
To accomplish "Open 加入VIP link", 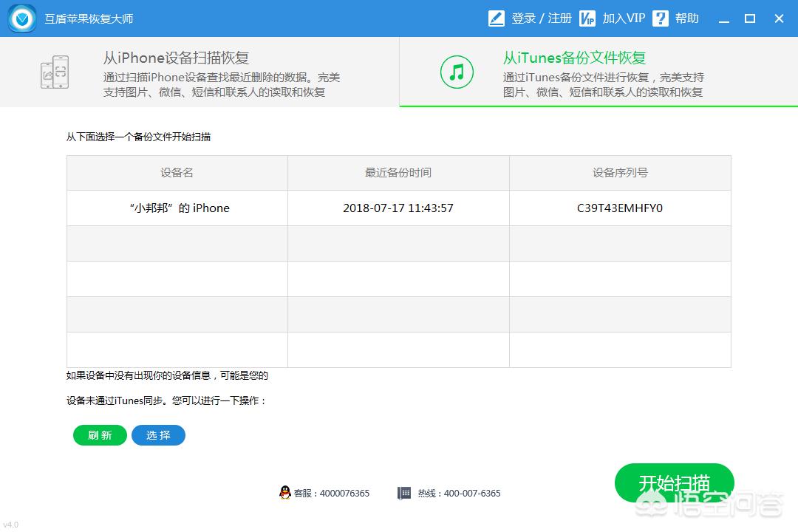I will pos(624,18).
